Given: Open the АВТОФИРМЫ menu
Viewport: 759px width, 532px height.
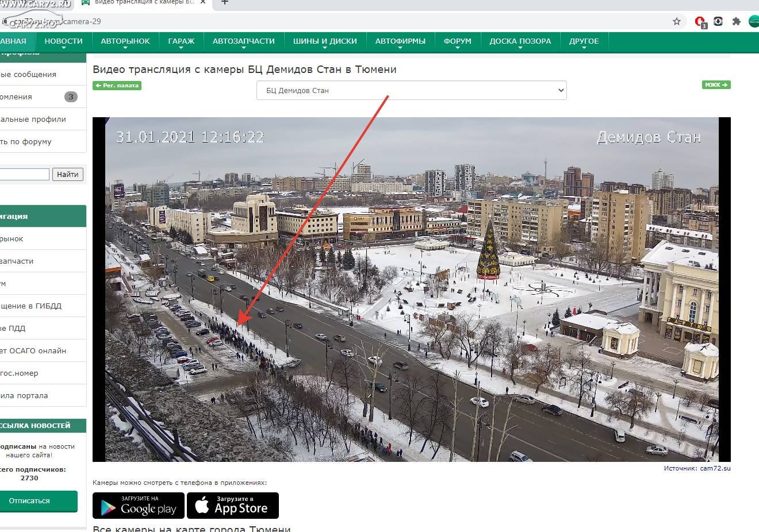Looking at the screenshot, I should pos(400,41).
